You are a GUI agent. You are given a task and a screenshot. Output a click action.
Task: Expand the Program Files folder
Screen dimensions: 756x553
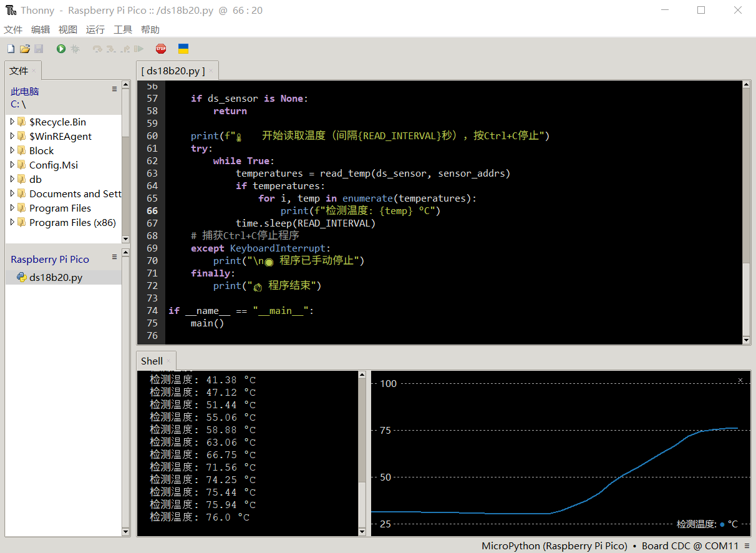coord(12,208)
